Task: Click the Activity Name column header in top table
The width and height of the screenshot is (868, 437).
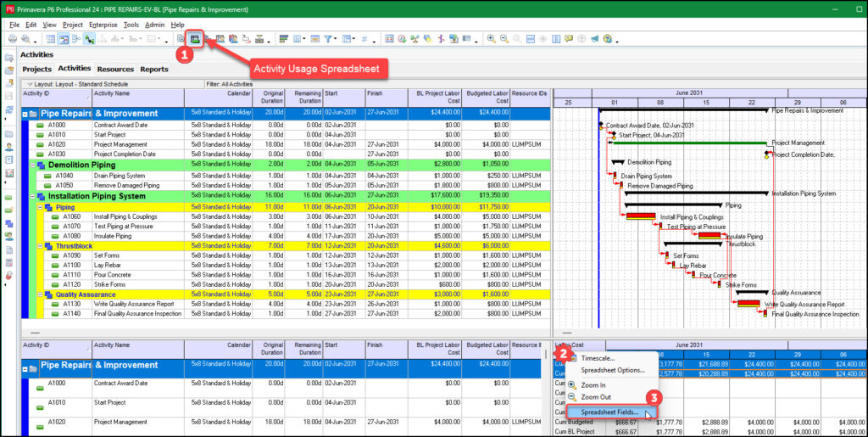Action: click(138, 98)
